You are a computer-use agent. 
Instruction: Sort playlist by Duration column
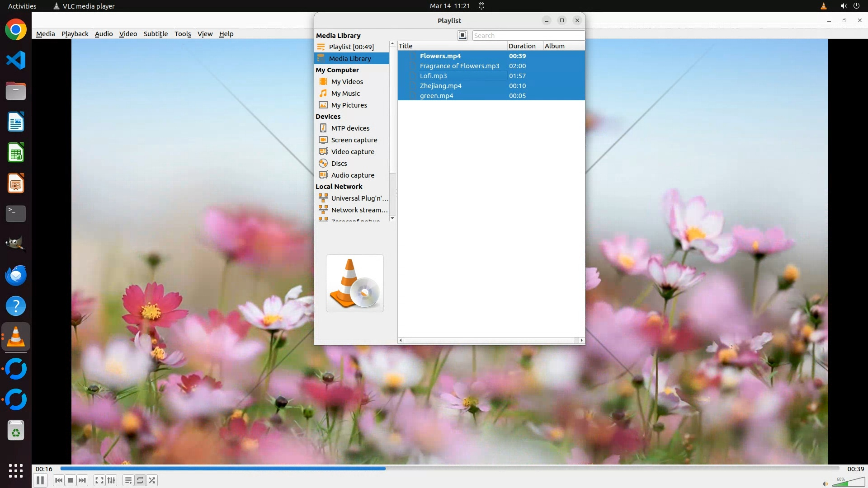tap(522, 46)
